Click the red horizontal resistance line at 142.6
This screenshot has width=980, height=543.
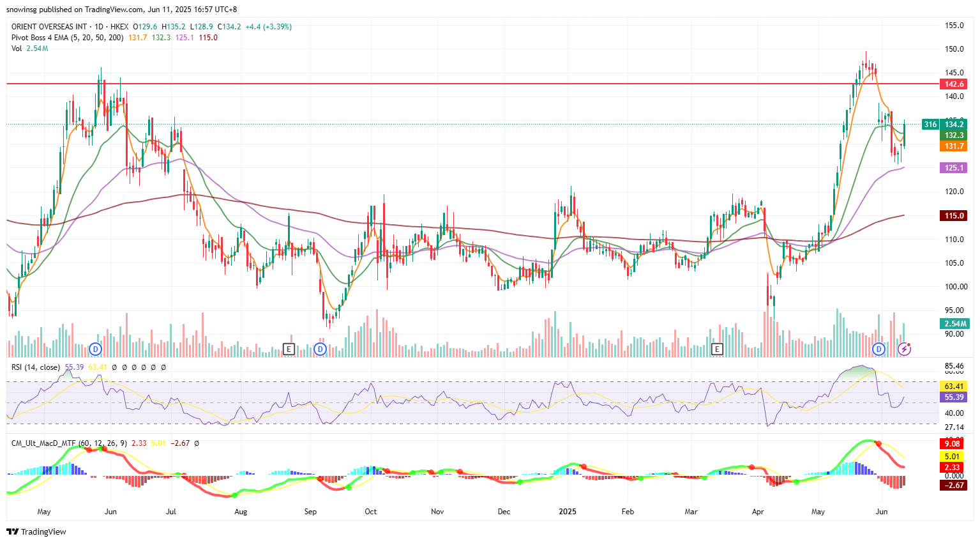pyautogui.click(x=472, y=84)
